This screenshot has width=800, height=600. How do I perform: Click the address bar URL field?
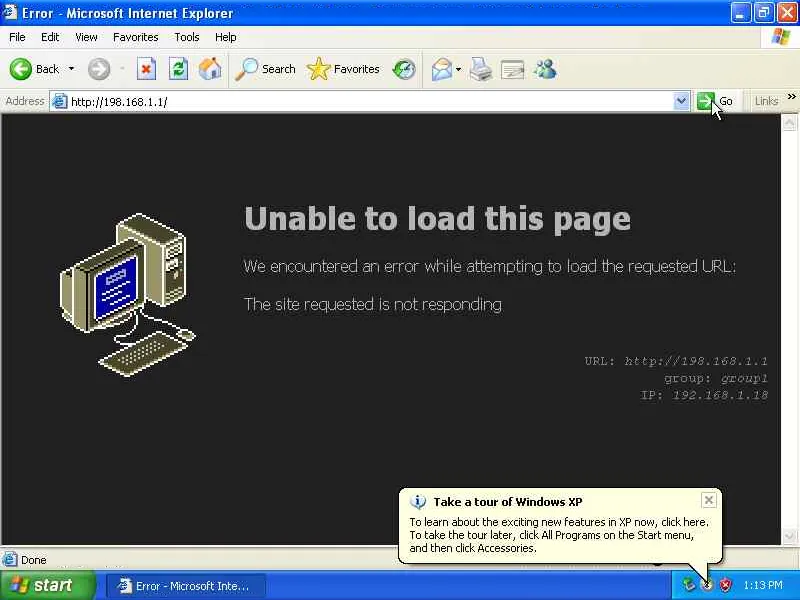click(369, 102)
